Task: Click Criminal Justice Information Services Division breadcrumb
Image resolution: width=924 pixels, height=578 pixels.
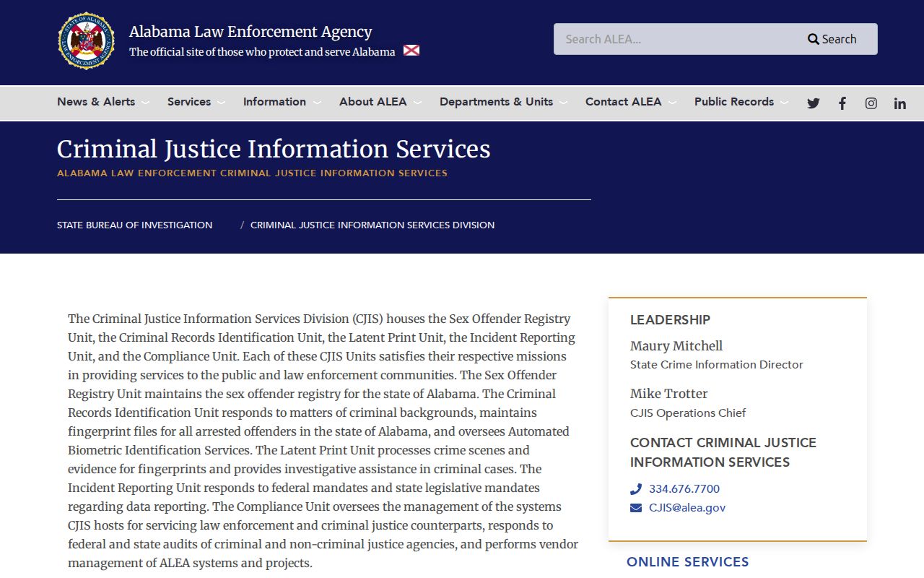Action: point(372,225)
